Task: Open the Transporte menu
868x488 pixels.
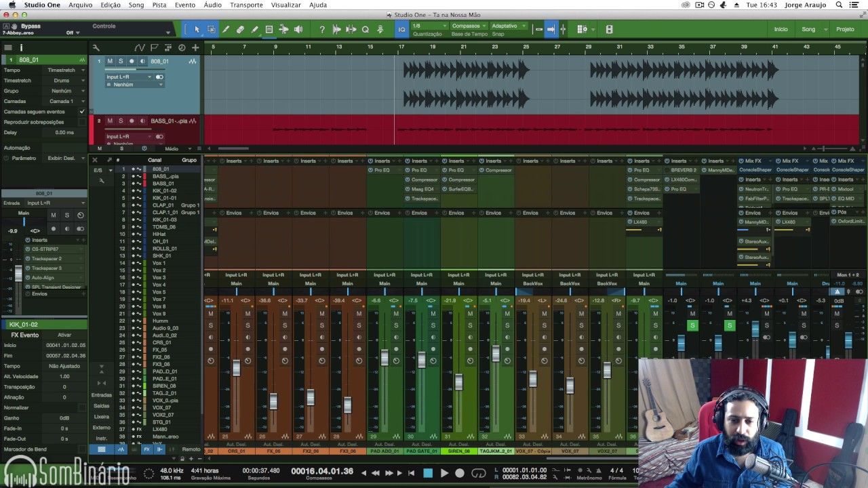Action: pos(246,5)
